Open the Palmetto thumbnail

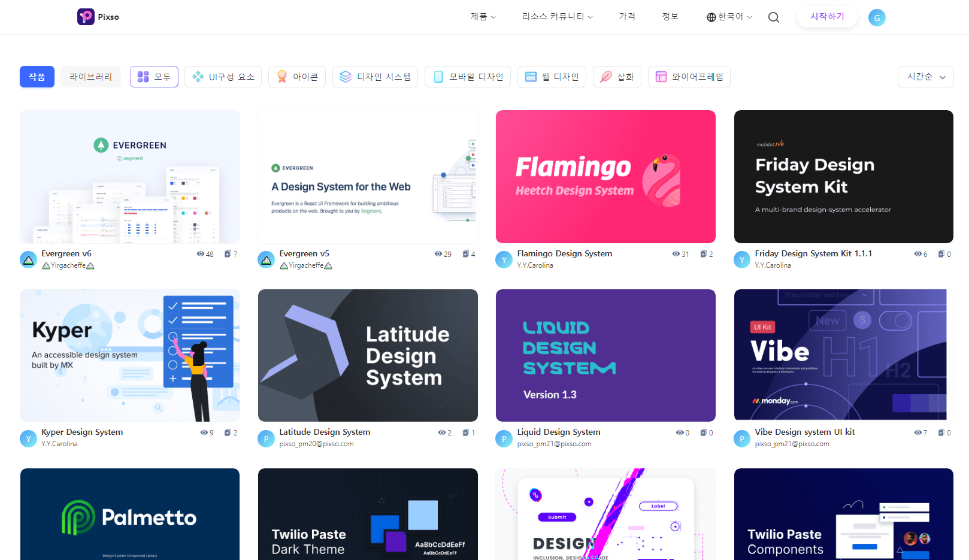[130, 514]
